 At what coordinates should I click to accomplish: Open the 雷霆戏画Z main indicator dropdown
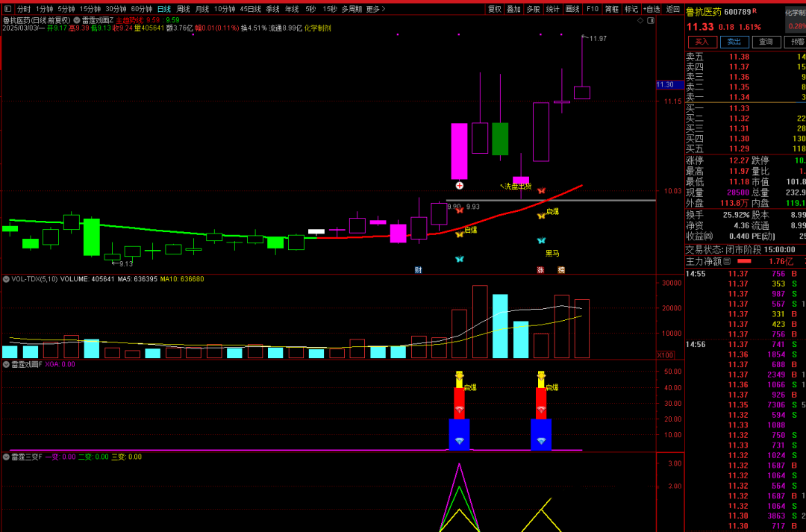tap(78, 20)
